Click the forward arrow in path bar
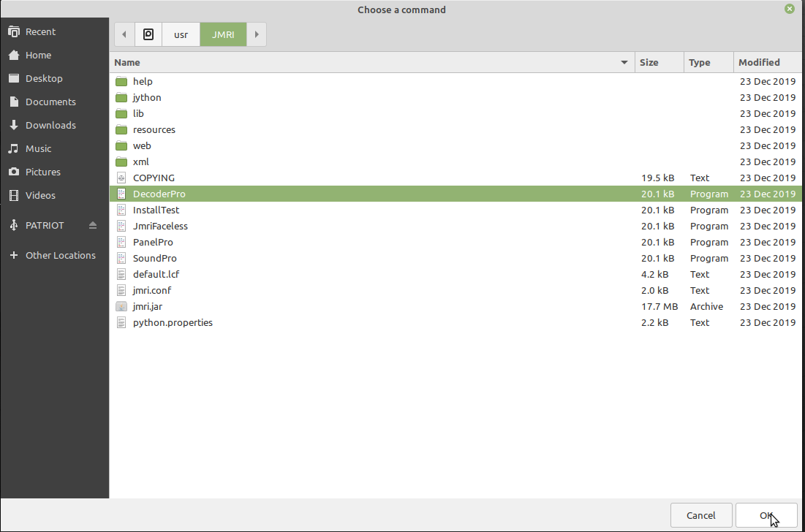 click(257, 34)
